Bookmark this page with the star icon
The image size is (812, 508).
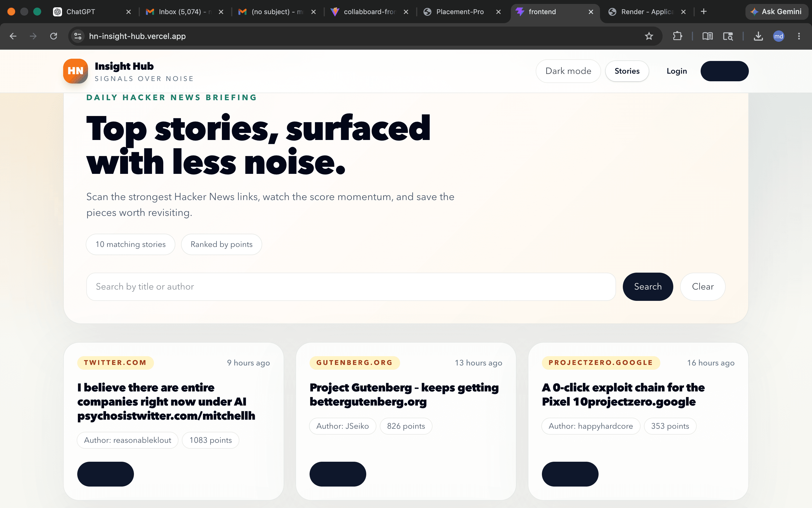[649, 36]
